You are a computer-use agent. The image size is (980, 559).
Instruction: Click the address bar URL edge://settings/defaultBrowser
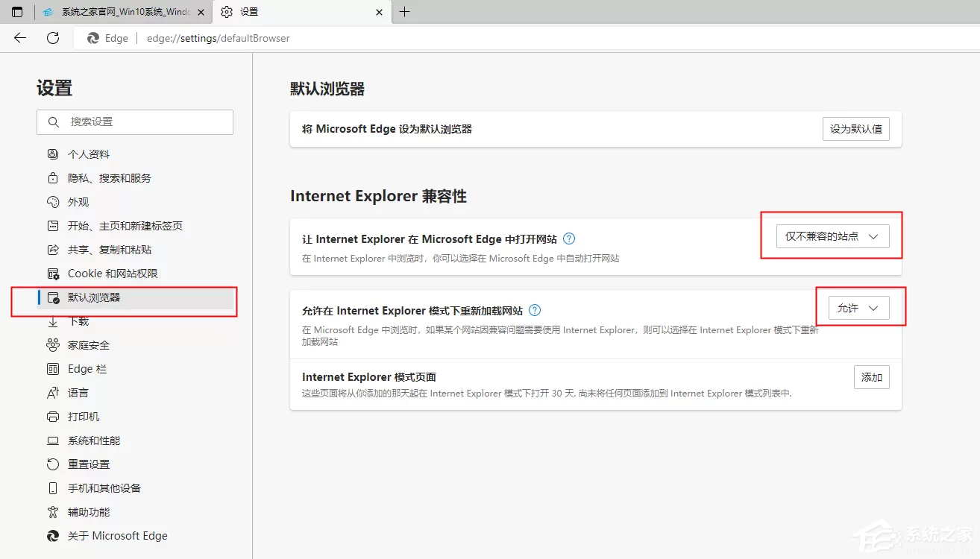tap(218, 38)
